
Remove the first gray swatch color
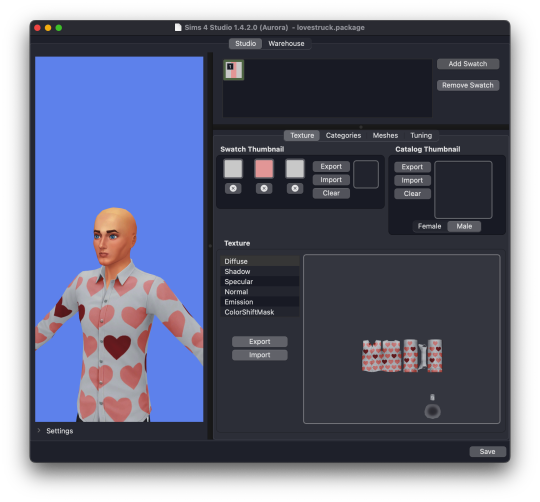click(233, 188)
